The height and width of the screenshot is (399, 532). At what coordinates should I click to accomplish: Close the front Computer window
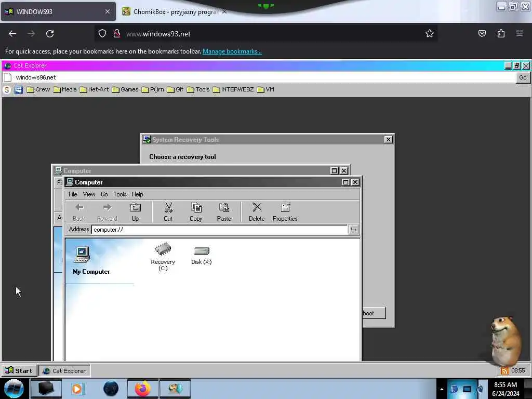click(355, 182)
